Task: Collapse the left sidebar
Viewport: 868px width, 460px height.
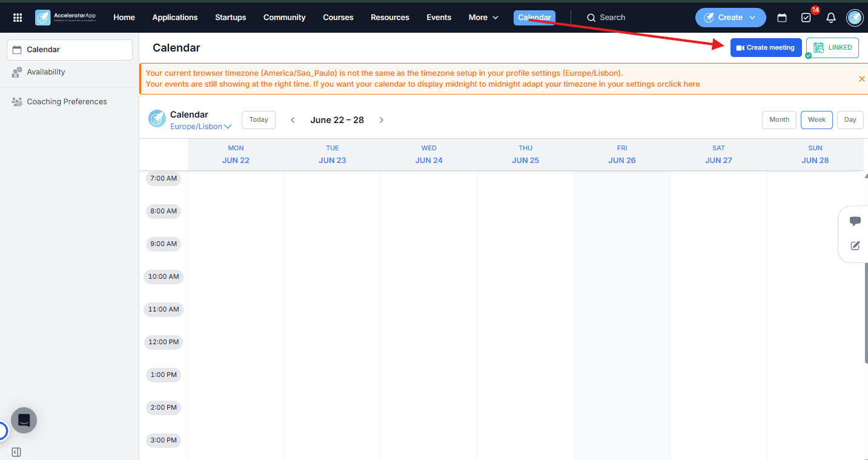Action: (16, 452)
